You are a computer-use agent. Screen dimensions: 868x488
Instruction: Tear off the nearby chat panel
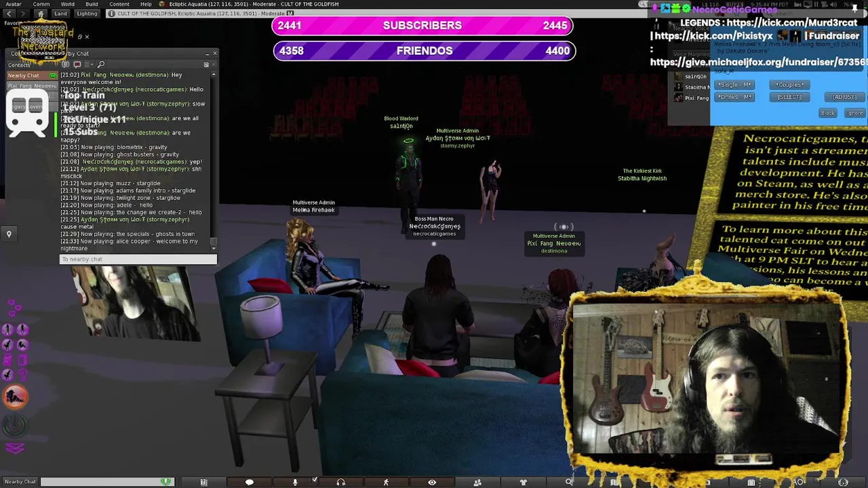coord(206,65)
